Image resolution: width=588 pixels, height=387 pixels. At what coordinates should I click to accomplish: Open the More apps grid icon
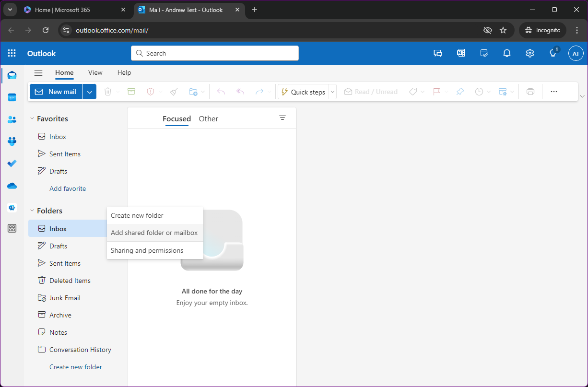[x=12, y=228]
